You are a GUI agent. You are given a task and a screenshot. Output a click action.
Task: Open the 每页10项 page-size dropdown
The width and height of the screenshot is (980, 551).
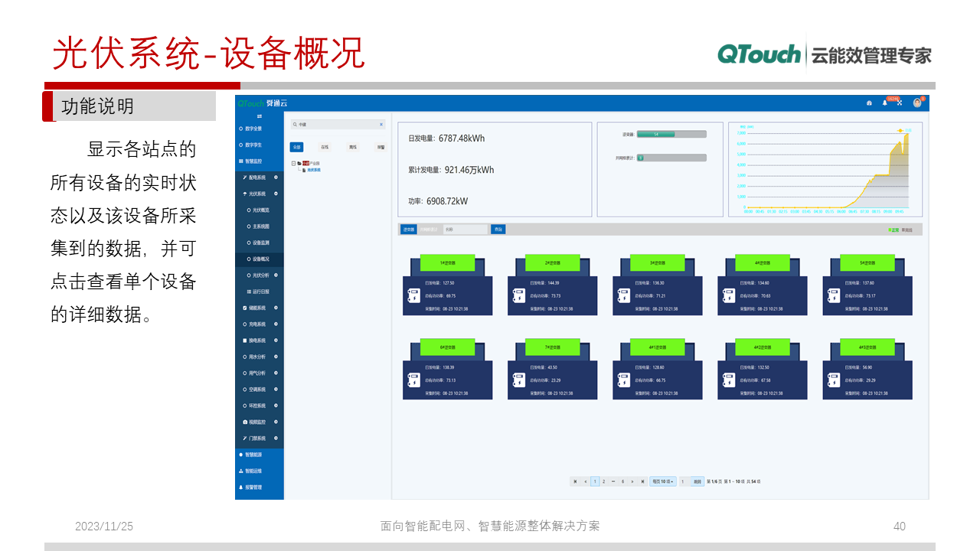tap(663, 481)
